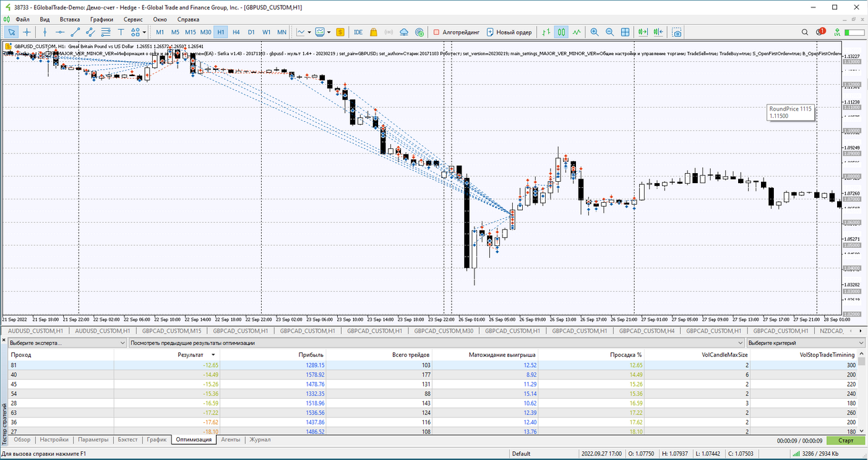Open the Настройки tester tab
868x460 pixels.
pos(54,440)
